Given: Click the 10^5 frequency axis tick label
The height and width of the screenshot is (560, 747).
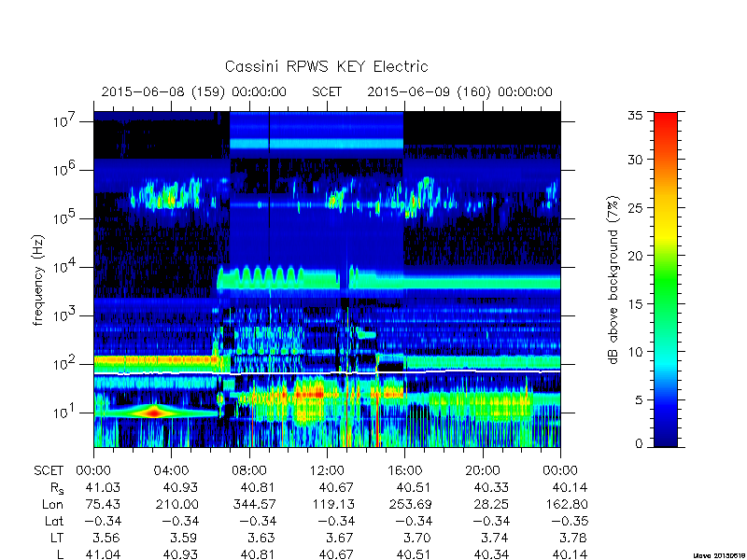Looking at the screenshot, I should pyautogui.click(x=65, y=217).
